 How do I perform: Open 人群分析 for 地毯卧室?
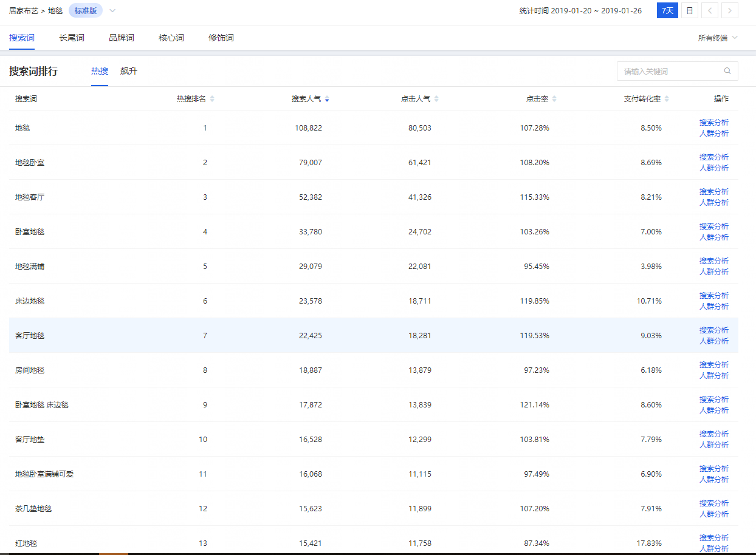pyautogui.click(x=714, y=168)
